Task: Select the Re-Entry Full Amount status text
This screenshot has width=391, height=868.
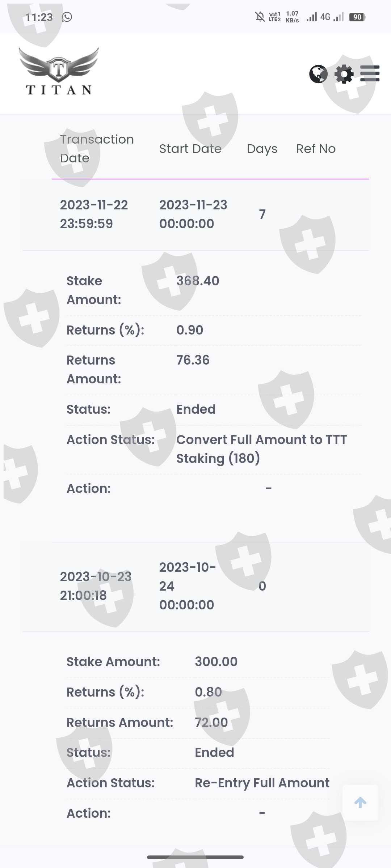Action: coord(262,783)
